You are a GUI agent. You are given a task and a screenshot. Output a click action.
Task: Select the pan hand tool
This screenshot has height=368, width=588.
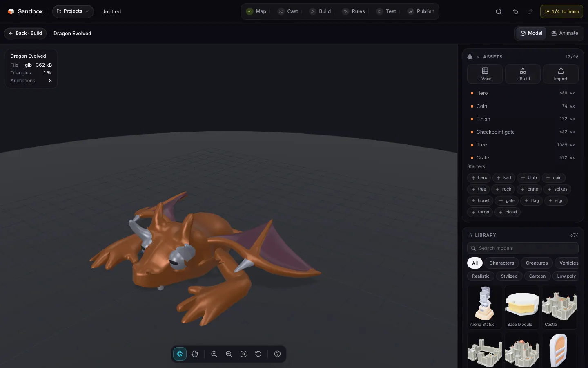tap(195, 354)
